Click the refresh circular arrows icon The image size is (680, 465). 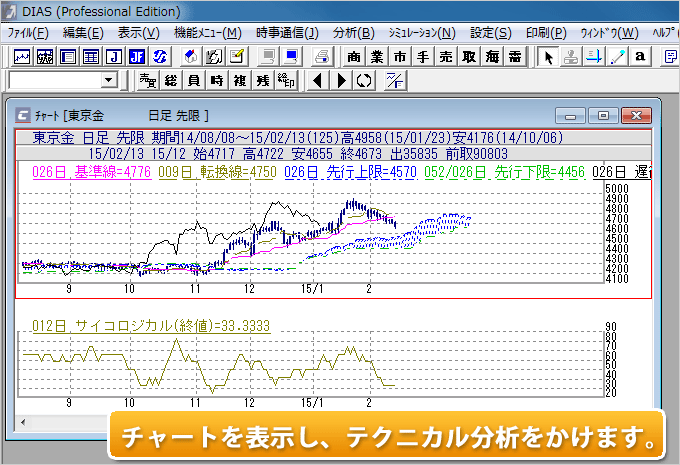[x=364, y=80]
